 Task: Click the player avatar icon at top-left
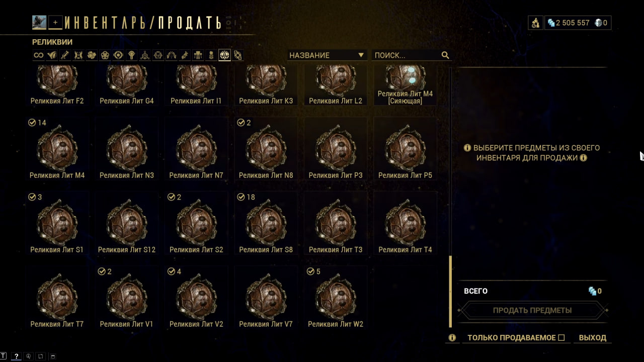click(x=39, y=22)
